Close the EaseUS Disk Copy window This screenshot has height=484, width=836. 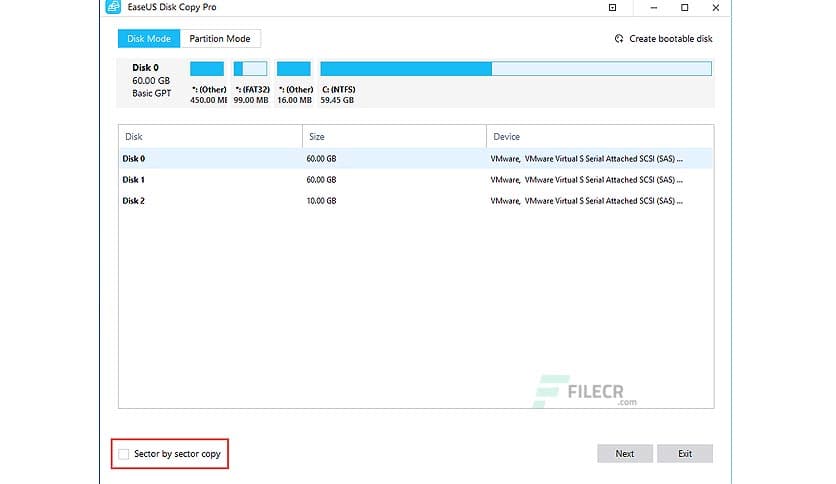pos(716,7)
